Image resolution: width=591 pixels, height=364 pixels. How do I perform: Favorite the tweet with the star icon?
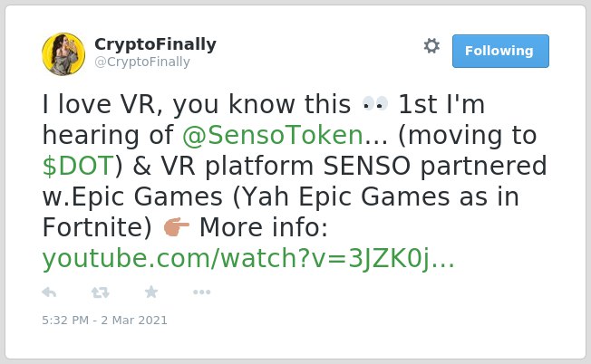[151, 292]
